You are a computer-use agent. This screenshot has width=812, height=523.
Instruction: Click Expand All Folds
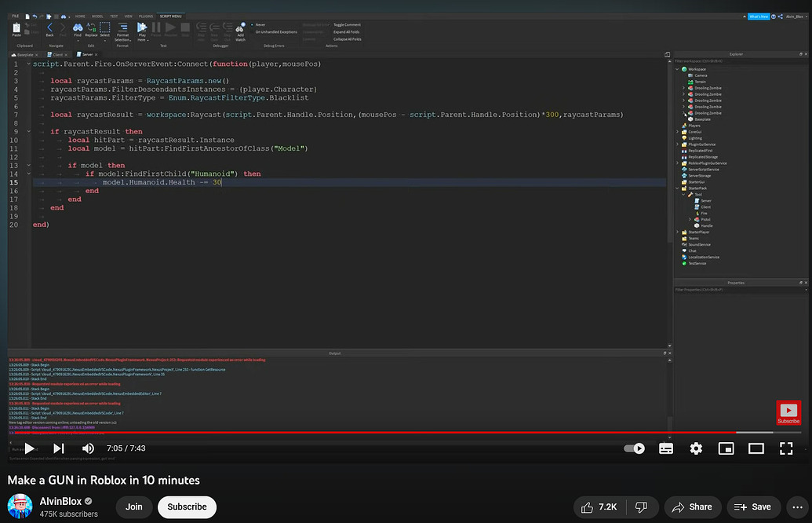click(x=347, y=31)
